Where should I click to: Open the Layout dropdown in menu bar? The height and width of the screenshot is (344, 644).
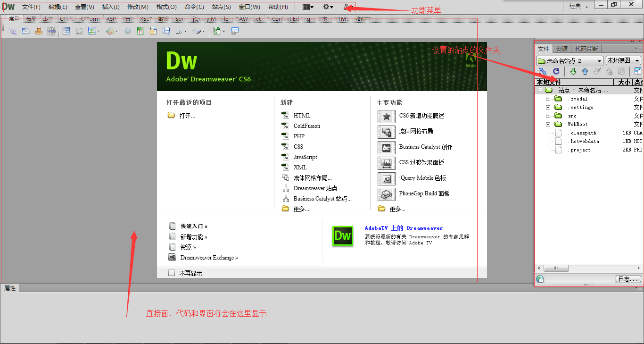tap(308, 7)
